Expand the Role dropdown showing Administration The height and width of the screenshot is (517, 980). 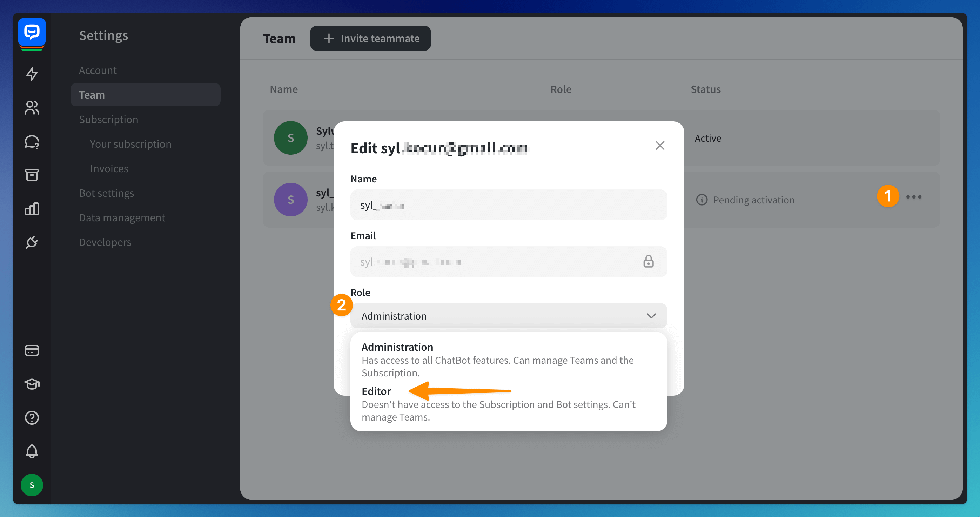pos(508,316)
